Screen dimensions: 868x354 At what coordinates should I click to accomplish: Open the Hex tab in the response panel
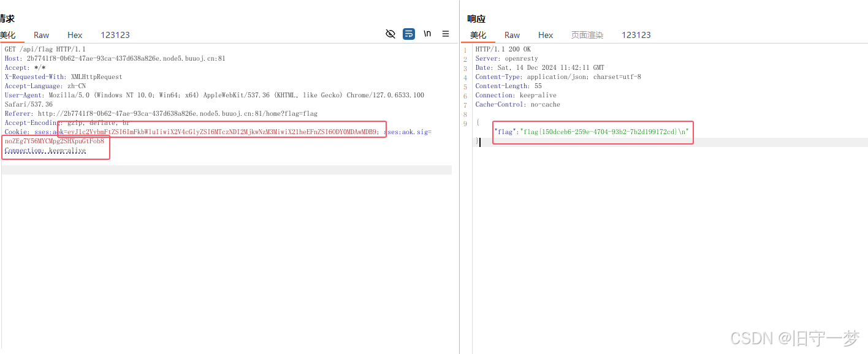point(545,35)
